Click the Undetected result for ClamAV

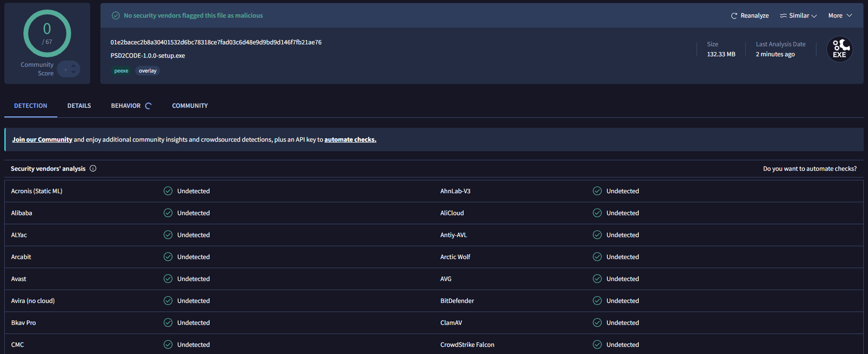click(623, 323)
